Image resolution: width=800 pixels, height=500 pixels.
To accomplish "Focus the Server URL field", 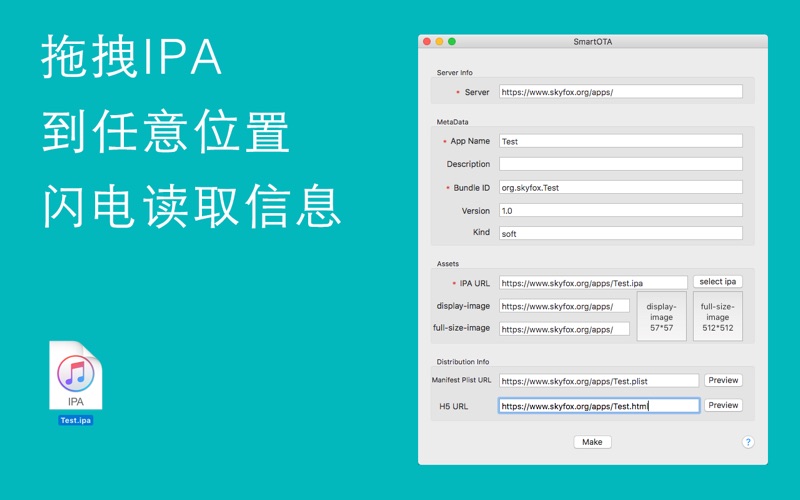I will coord(620,92).
